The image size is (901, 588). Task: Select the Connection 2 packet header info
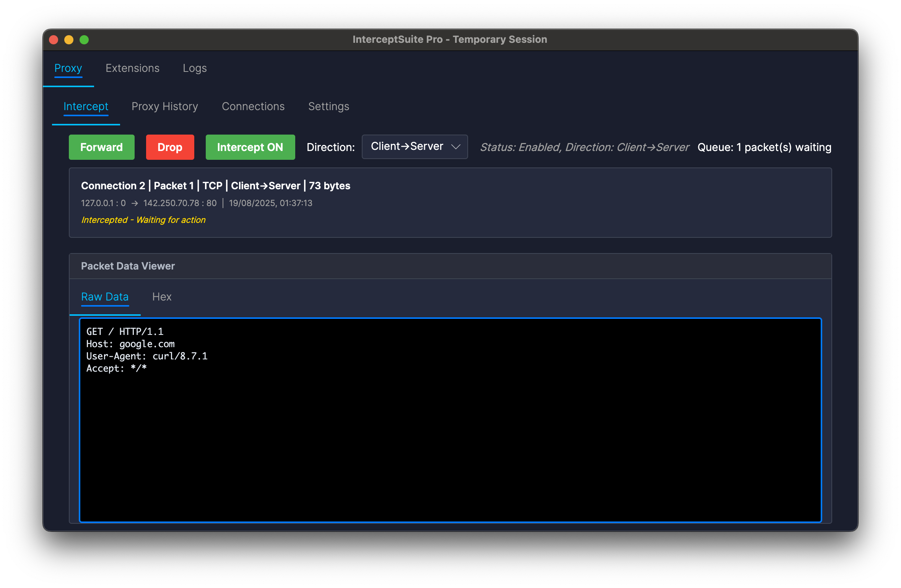coord(215,185)
